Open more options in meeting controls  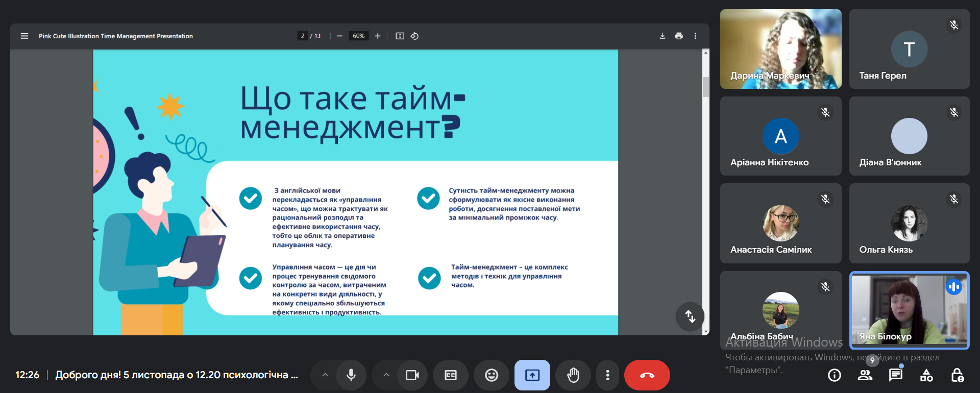pos(607,375)
